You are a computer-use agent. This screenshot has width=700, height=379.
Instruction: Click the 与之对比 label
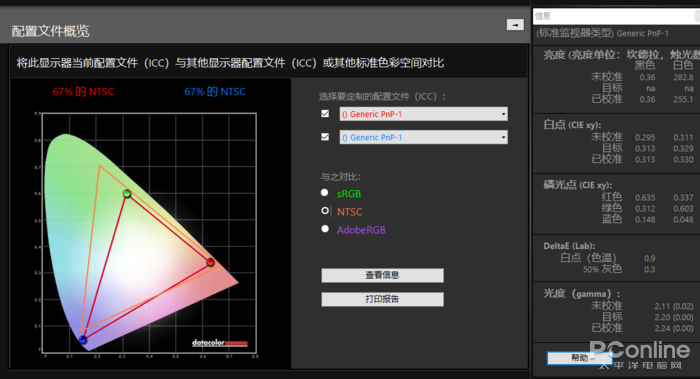[x=341, y=177]
